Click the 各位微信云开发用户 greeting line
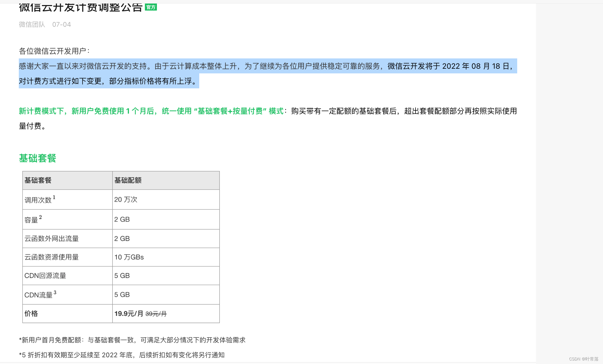 pos(54,51)
